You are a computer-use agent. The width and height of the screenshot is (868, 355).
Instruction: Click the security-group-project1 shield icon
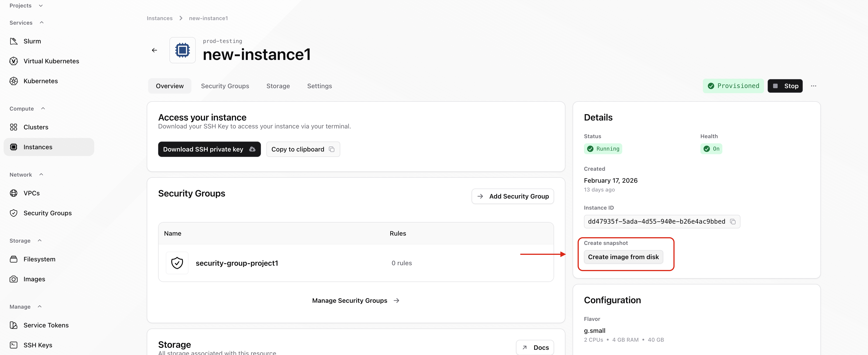pyautogui.click(x=177, y=263)
